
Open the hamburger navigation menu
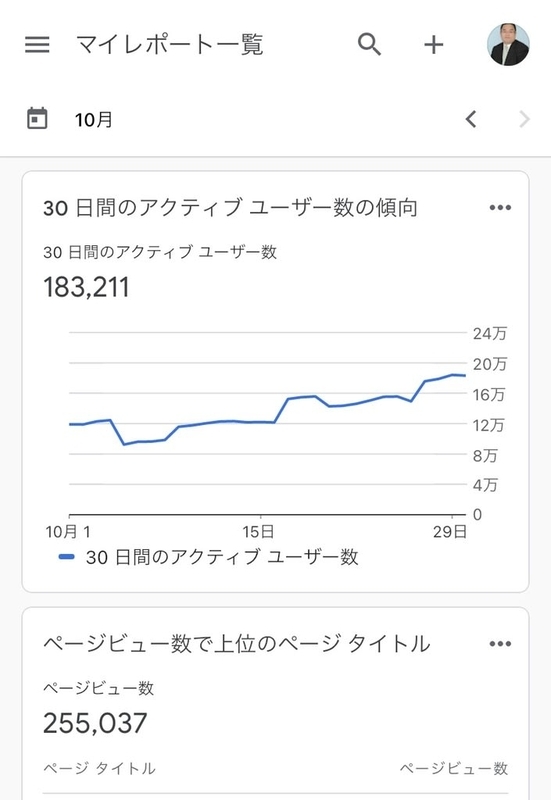(37, 45)
